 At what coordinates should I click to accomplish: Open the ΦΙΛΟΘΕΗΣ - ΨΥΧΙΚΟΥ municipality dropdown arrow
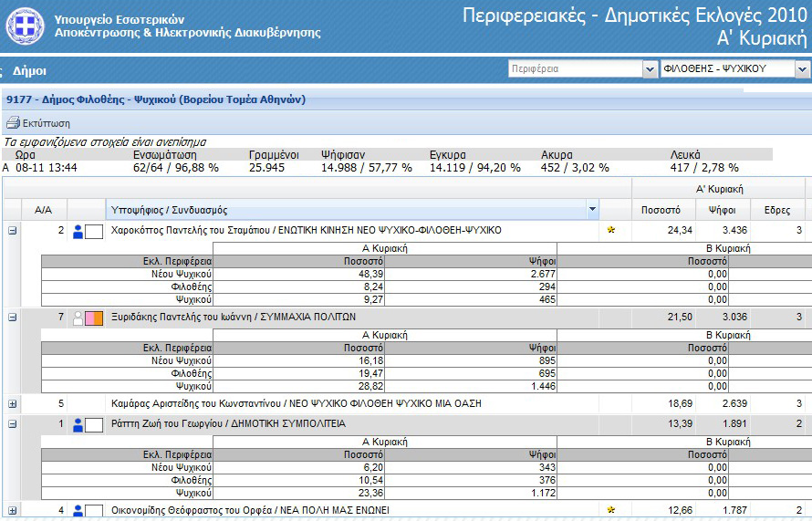802,69
